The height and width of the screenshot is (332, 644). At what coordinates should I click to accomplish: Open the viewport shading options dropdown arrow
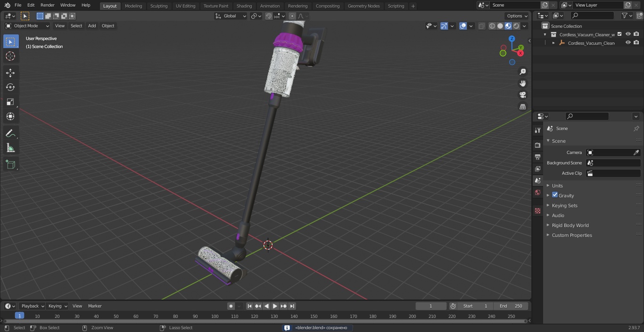pos(524,26)
